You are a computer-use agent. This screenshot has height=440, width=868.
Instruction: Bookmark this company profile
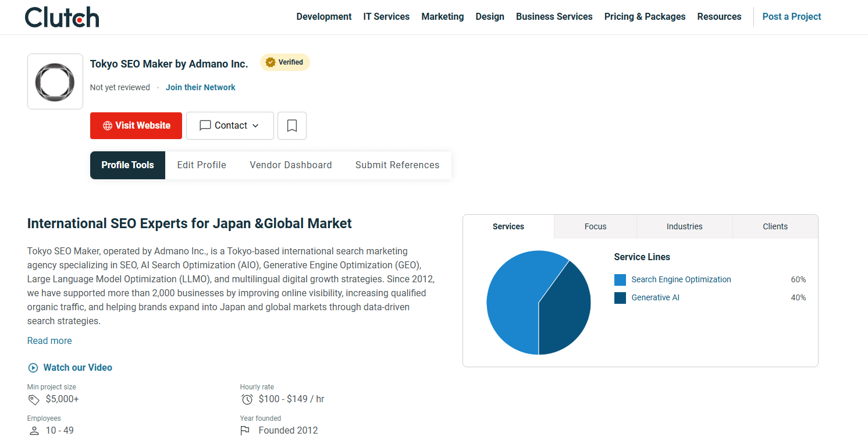292,126
